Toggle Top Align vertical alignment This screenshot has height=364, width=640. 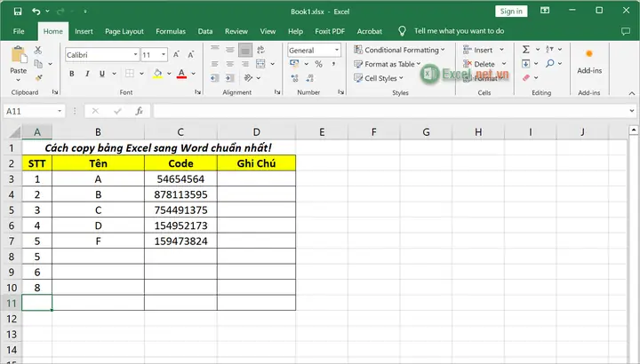[x=215, y=50]
